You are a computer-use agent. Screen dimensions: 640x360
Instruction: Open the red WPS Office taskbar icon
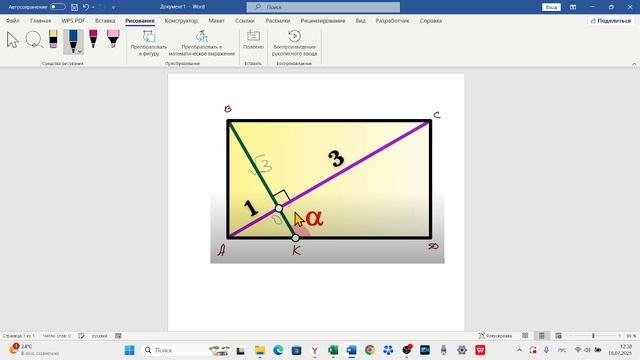click(480, 350)
